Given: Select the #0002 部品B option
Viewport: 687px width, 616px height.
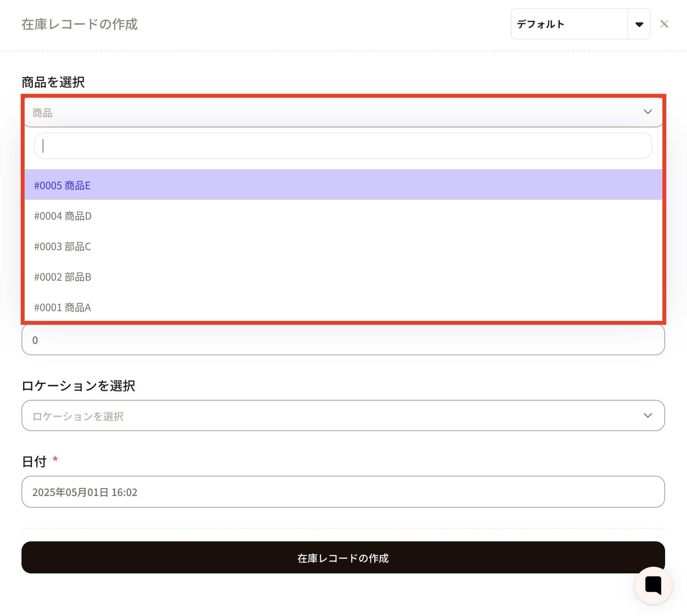Looking at the screenshot, I should tap(63, 277).
